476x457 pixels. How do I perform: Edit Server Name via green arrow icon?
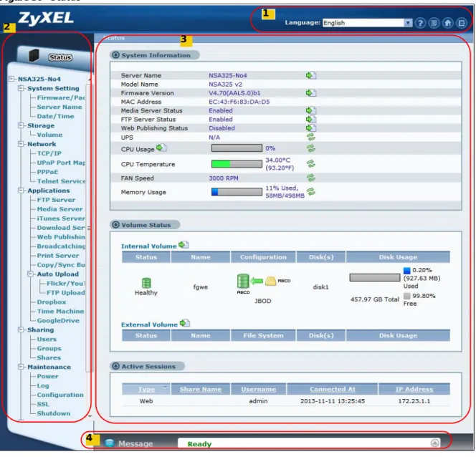pos(311,75)
